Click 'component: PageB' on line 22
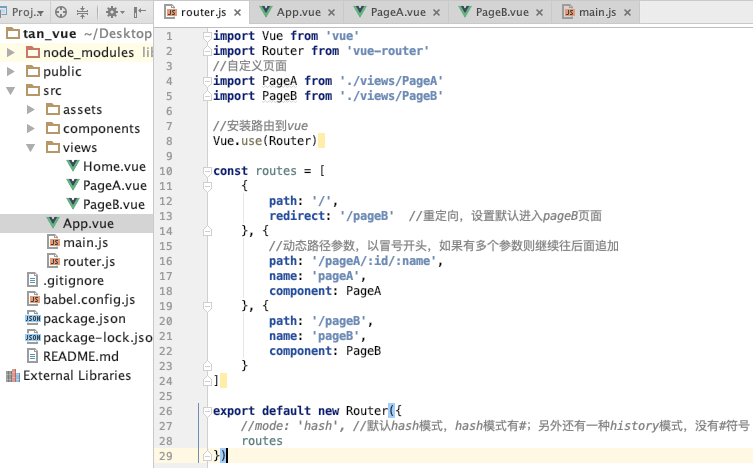 point(325,351)
